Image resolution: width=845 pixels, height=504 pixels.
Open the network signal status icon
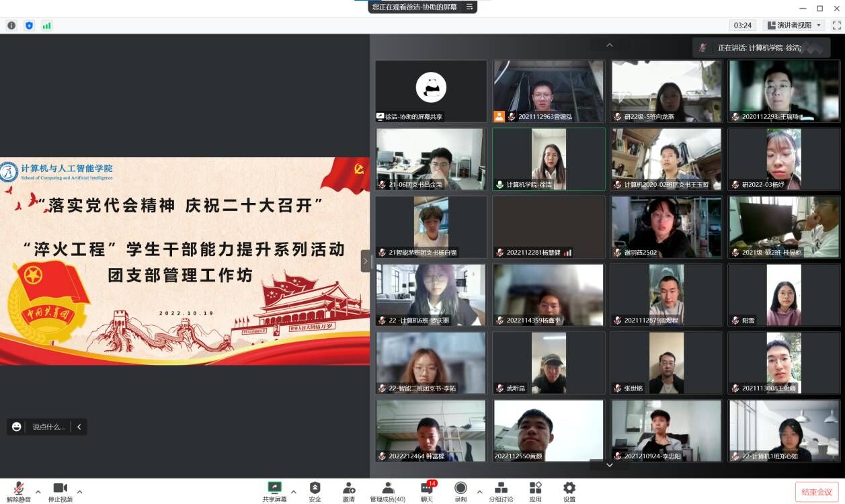coord(46,26)
